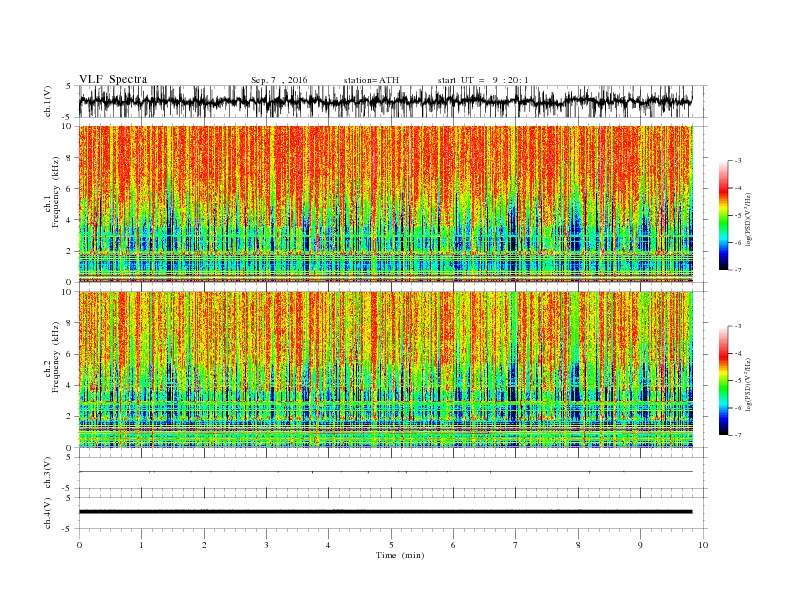Click the 4 tick label on time axis
Image resolution: width=792 pixels, height=612 pixels.
328,545
